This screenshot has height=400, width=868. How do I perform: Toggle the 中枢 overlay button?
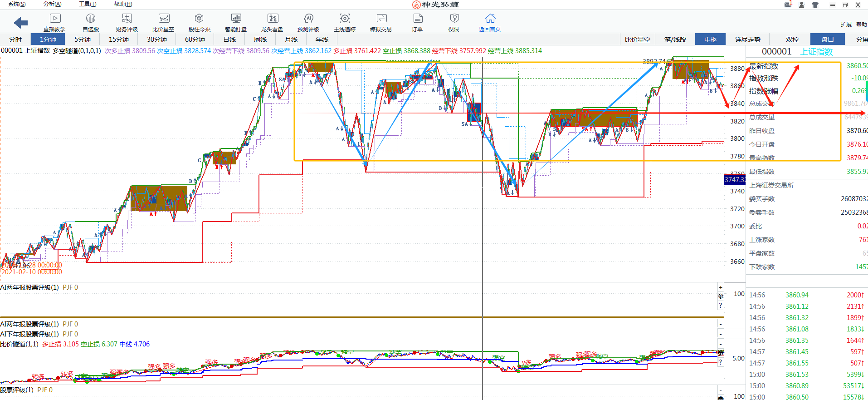711,40
